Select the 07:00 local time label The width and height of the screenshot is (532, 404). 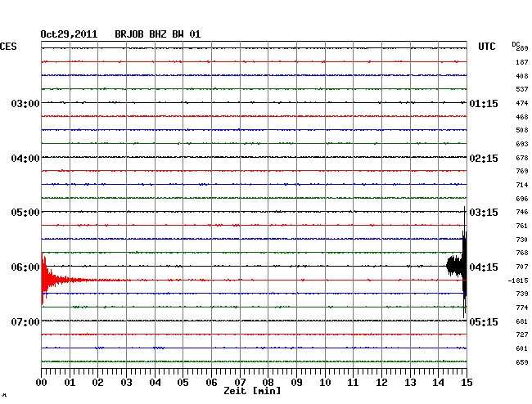click(25, 321)
